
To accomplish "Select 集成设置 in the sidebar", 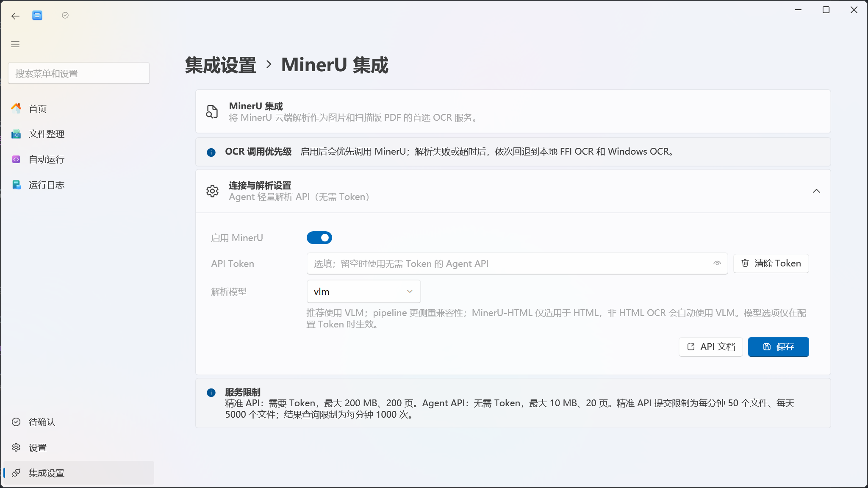I will (79, 473).
